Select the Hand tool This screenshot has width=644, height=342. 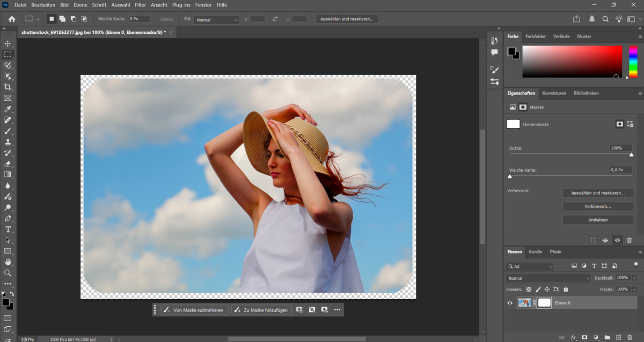click(x=8, y=262)
